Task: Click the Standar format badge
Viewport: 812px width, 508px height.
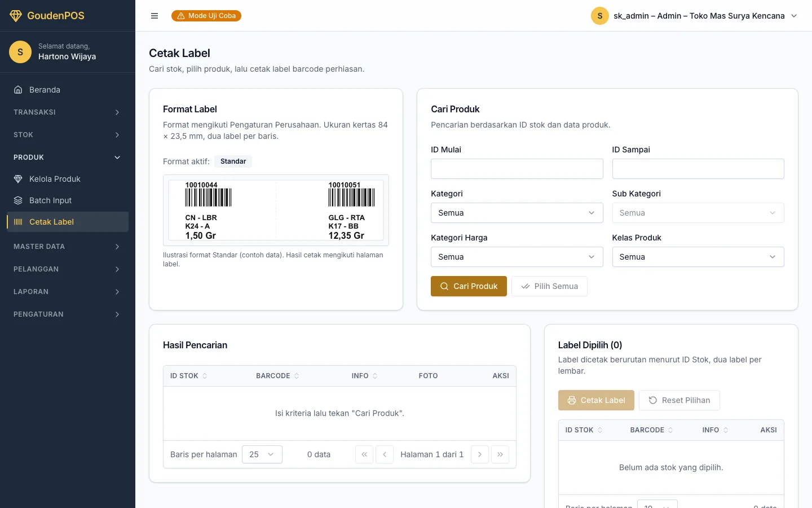Action: pyautogui.click(x=233, y=161)
